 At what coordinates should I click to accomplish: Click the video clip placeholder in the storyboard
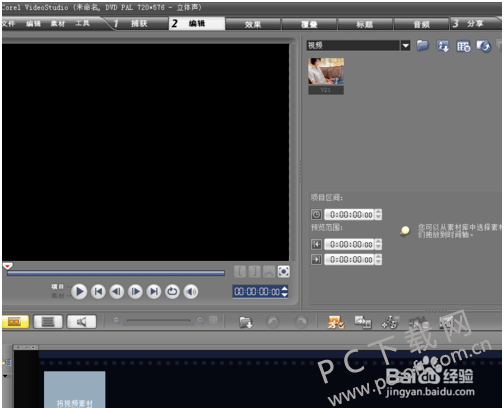pos(75,389)
